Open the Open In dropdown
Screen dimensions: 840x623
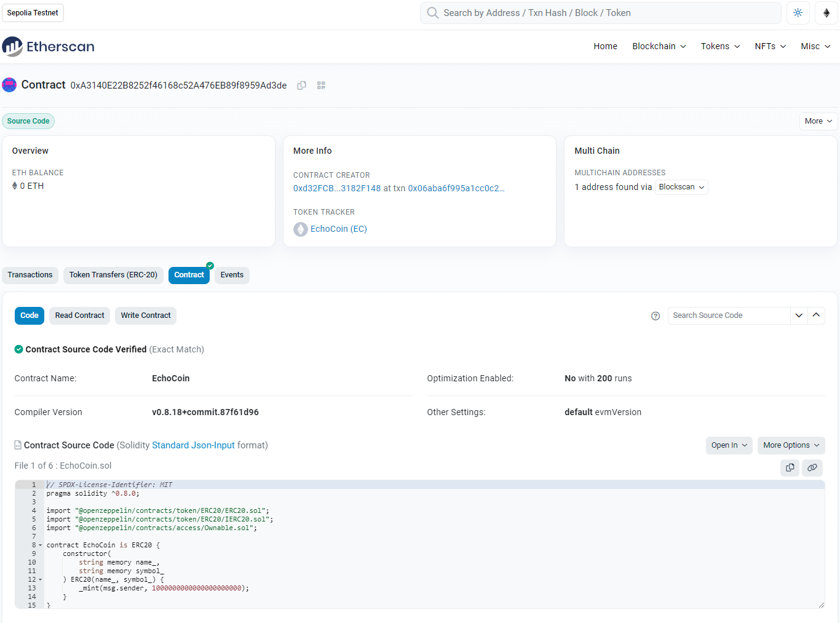pyautogui.click(x=729, y=445)
